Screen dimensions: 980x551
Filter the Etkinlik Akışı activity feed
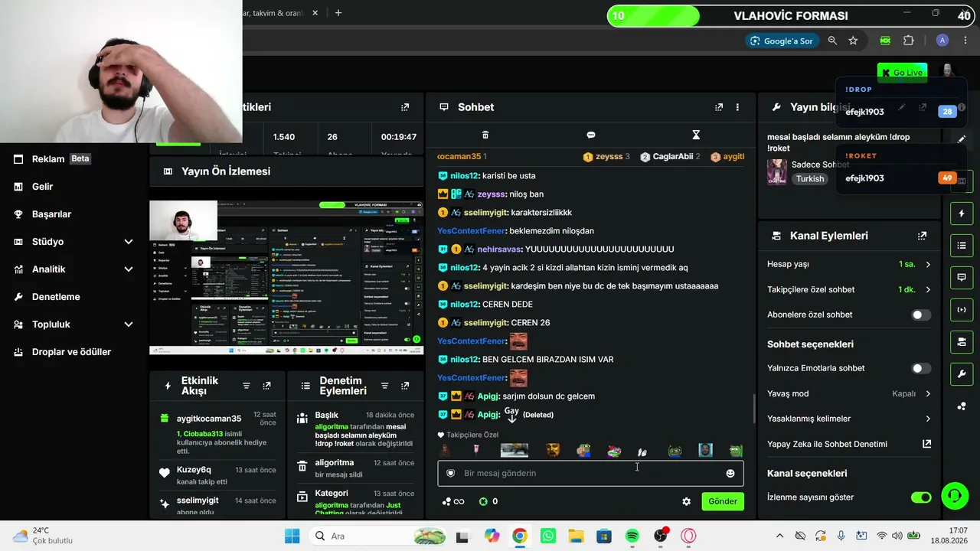(247, 386)
